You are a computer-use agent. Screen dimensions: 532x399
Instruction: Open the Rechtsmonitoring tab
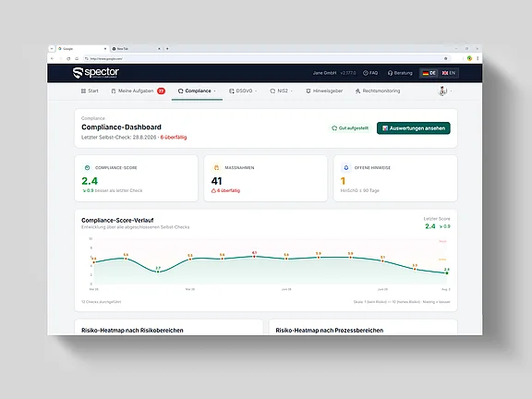pos(378,91)
